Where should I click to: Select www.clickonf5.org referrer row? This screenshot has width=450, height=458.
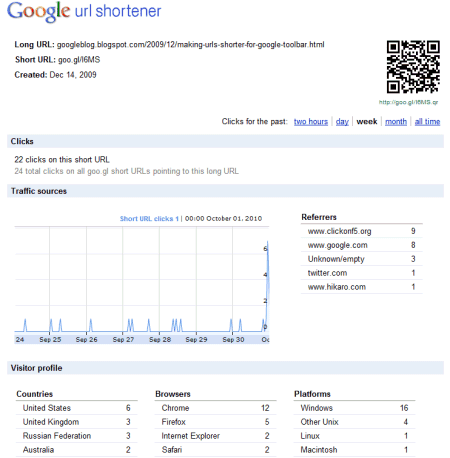[362, 231]
